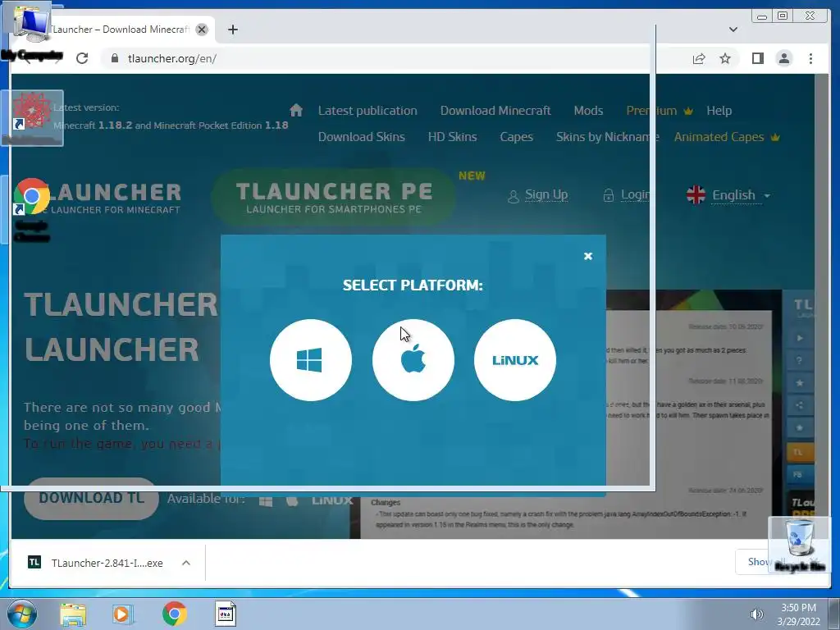Open the taskbar clock and date
Image resolution: width=840 pixels, height=630 pixels.
pos(798,614)
